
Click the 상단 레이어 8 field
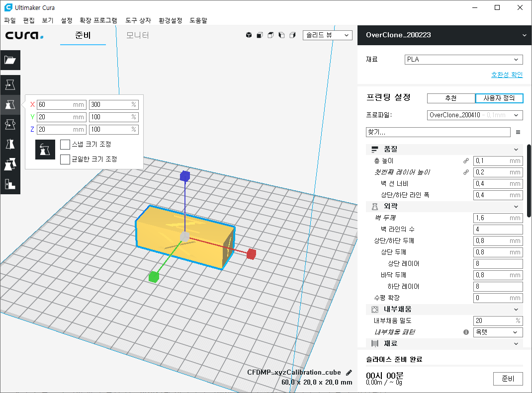(x=498, y=263)
